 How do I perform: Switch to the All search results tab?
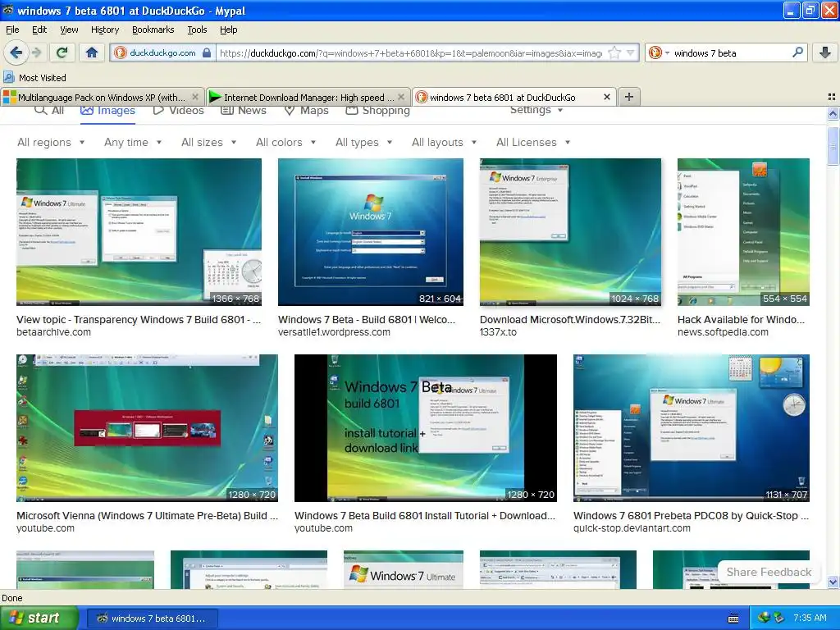pos(48,110)
